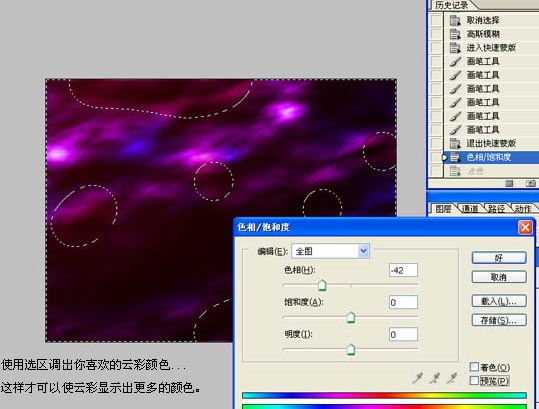Open the 编辑 dropdown showing 全图
Screen dimensions: 539x409
330,251
